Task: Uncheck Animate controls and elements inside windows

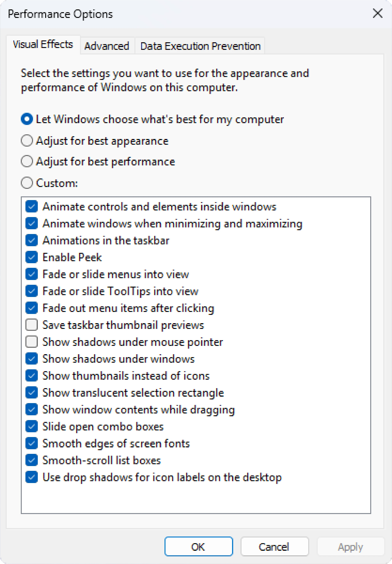Action: pyautogui.click(x=32, y=207)
